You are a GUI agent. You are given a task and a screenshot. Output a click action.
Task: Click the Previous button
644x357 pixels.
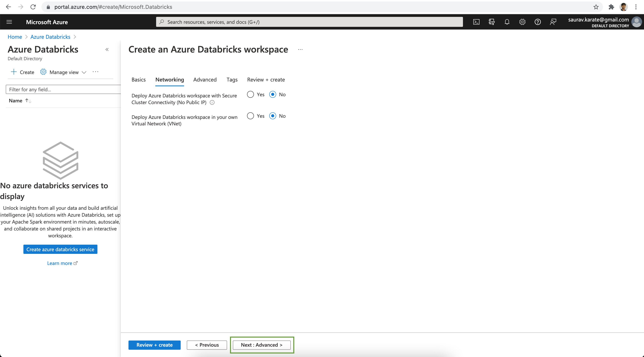point(207,345)
